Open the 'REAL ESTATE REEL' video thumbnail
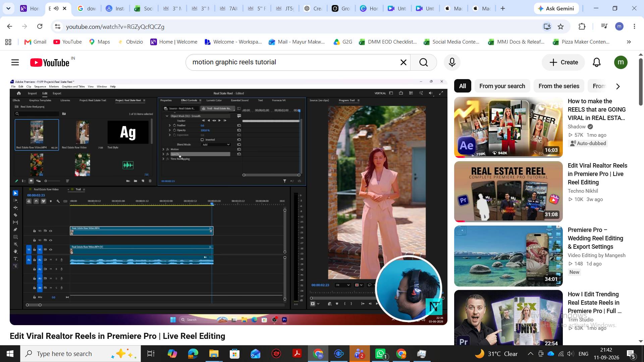644x362 pixels. point(508,192)
